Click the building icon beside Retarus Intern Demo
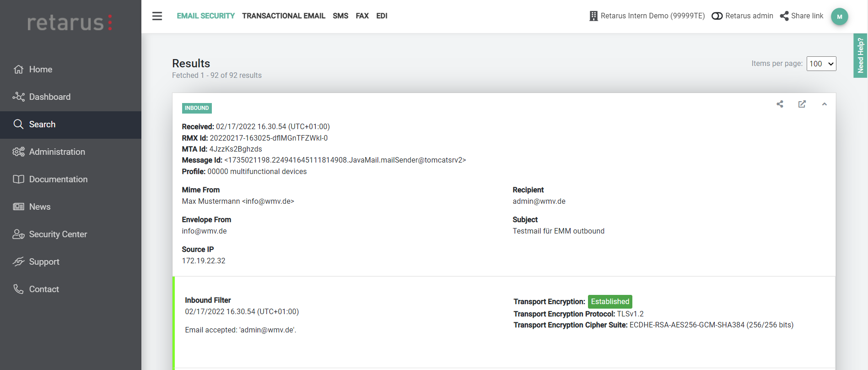The image size is (868, 370). (x=593, y=16)
